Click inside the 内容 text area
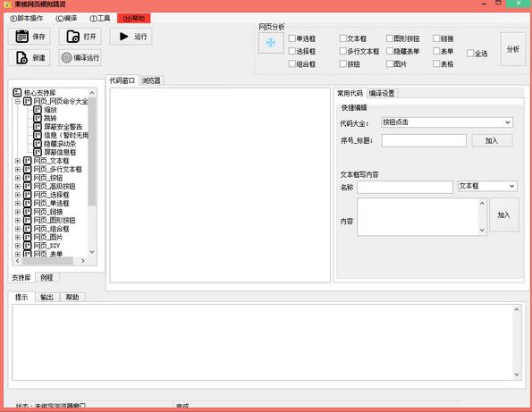This screenshot has height=412, width=532. pyautogui.click(x=418, y=216)
